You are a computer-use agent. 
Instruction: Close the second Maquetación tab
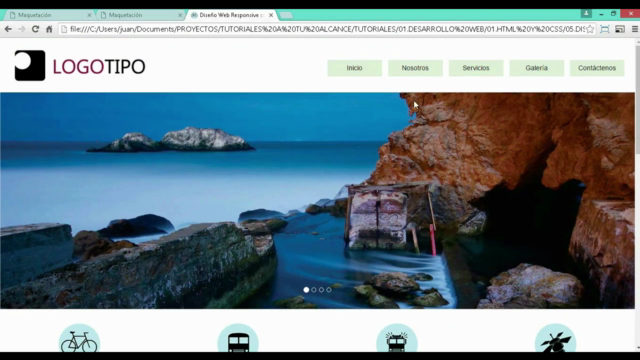click(180, 15)
